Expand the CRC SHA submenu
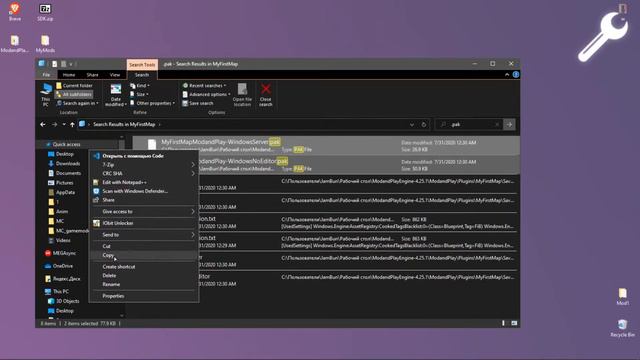This screenshot has width=640, height=360. click(144, 173)
